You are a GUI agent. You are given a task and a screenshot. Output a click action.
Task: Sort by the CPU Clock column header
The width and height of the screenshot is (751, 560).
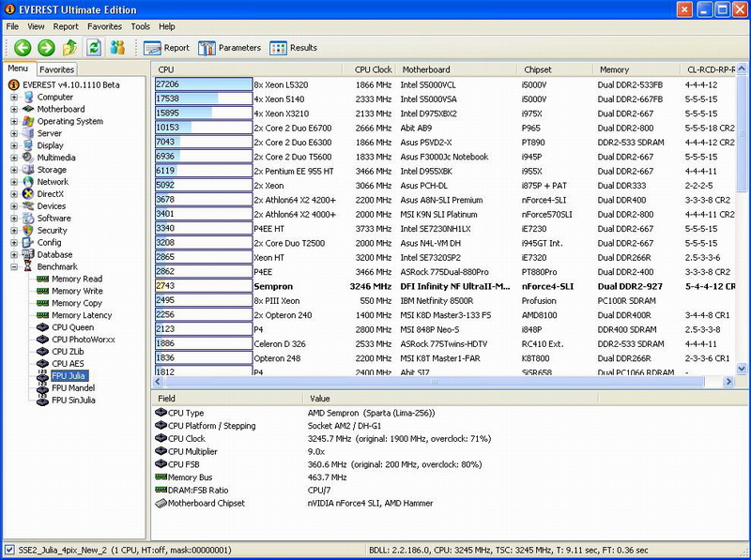pyautogui.click(x=367, y=69)
